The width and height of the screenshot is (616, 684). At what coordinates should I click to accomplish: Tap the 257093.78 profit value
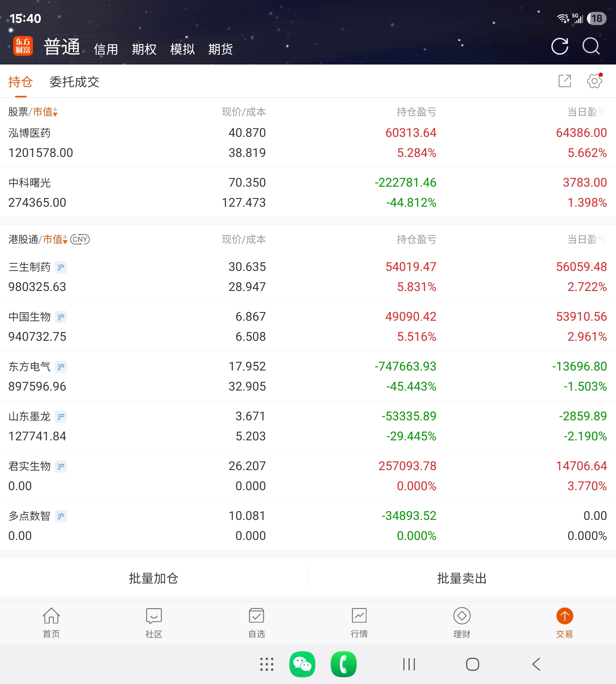[x=408, y=466]
